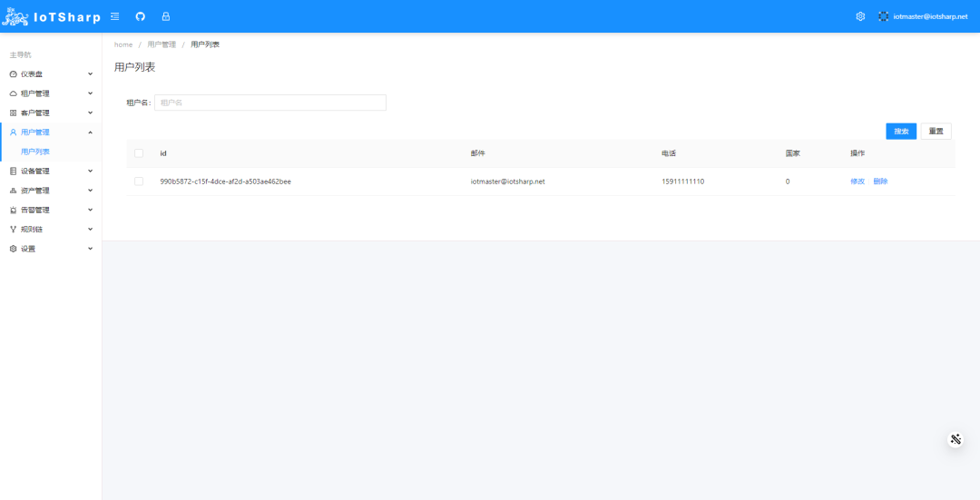Click the 邮件 column header
The width and height of the screenshot is (980, 500).
coord(477,153)
